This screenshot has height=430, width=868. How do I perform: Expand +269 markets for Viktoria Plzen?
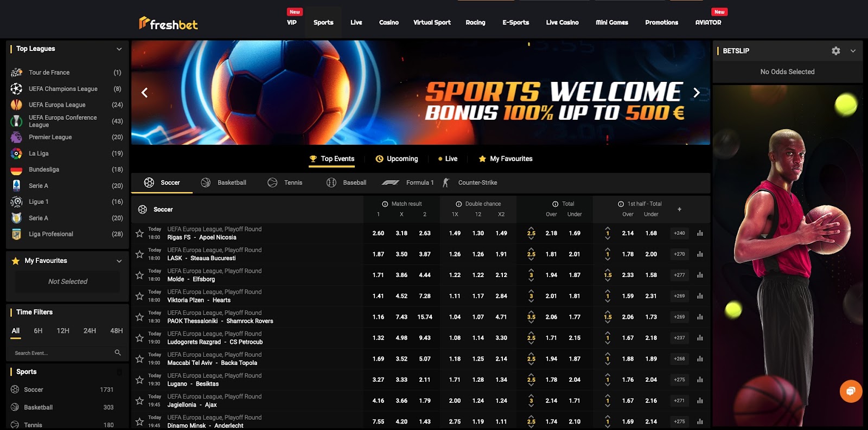click(x=679, y=296)
